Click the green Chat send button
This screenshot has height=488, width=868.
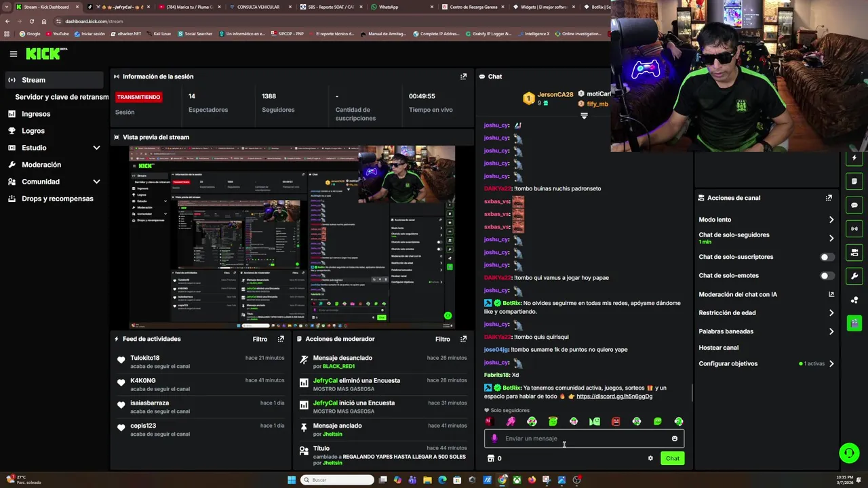(x=672, y=458)
